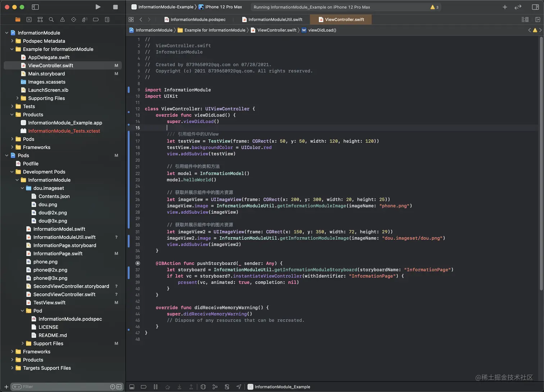The width and height of the screenshot is (544, 392).
Task: Expand the Targets Support Files group
Action: [x=12, y=368]
